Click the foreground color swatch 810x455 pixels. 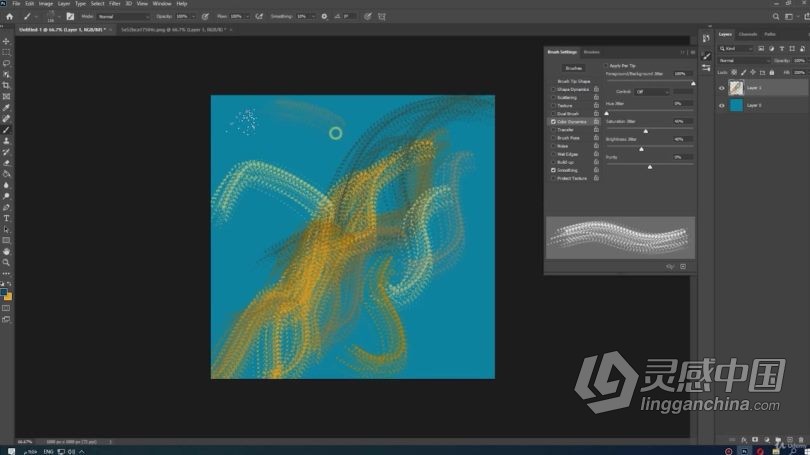click(x=4, y=292)
